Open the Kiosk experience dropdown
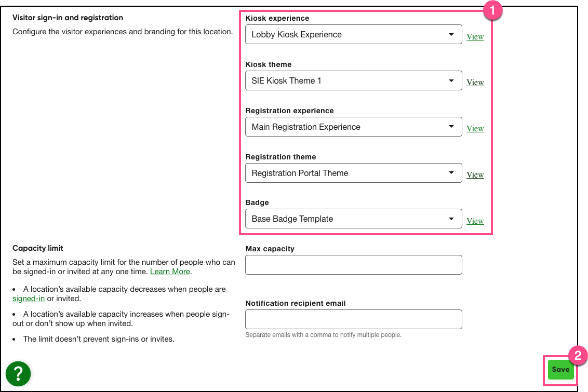 point(353,35)
